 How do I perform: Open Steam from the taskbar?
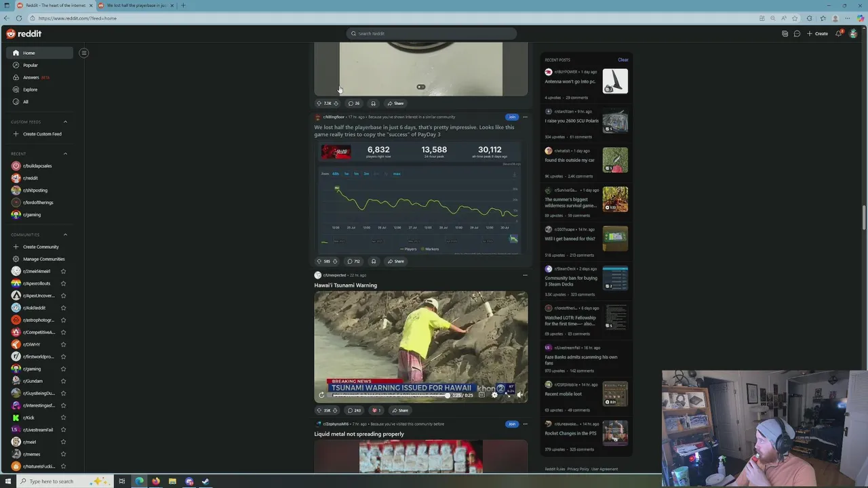(x=205, y=481)
